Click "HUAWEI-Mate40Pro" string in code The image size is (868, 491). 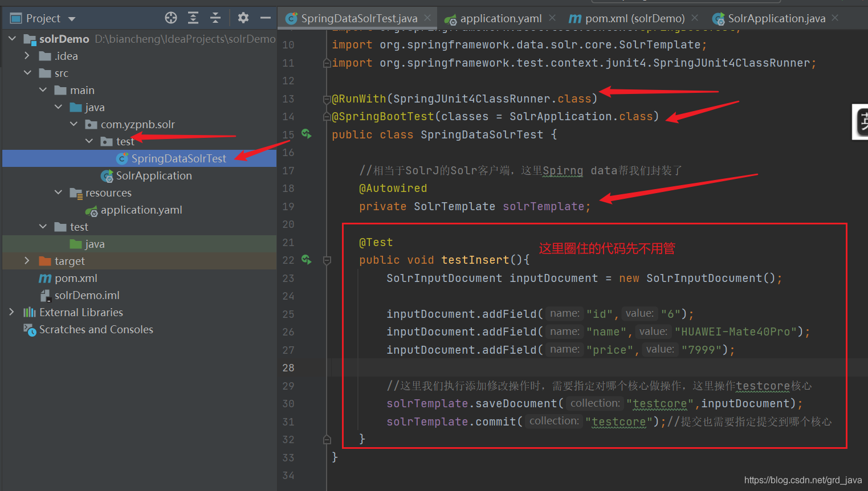(736, 332)
